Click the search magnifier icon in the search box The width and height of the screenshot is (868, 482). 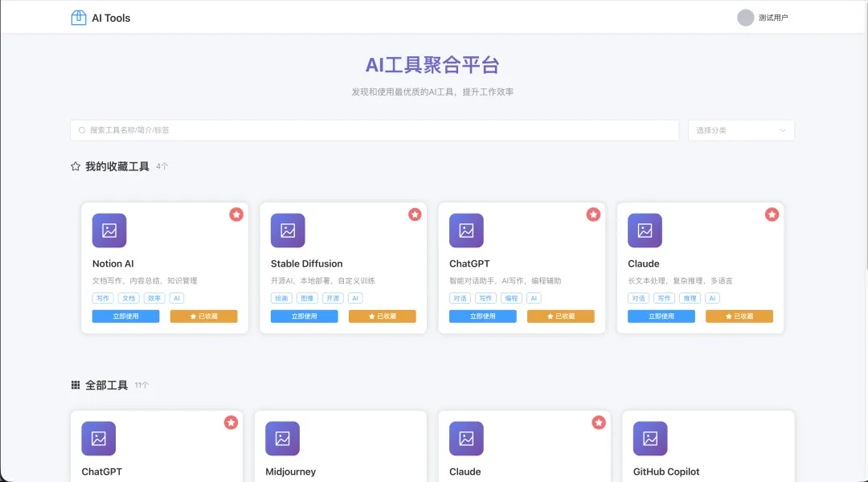82,130
